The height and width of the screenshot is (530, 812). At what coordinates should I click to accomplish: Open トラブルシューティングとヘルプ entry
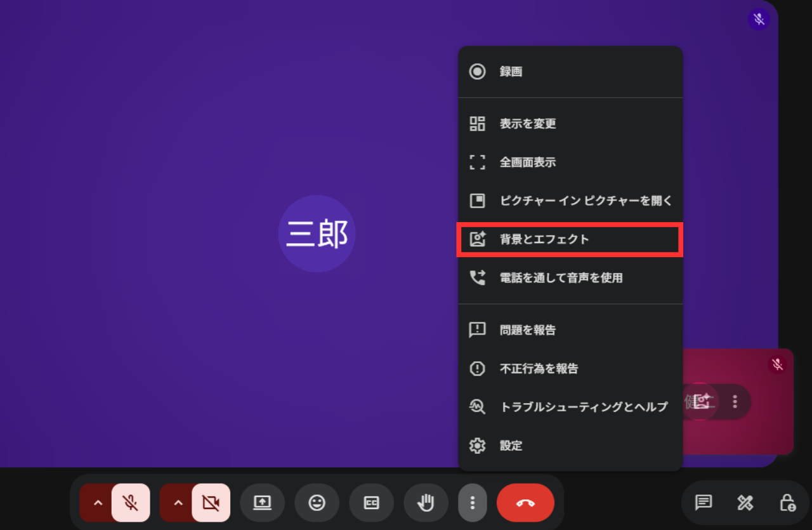(570, 407)
